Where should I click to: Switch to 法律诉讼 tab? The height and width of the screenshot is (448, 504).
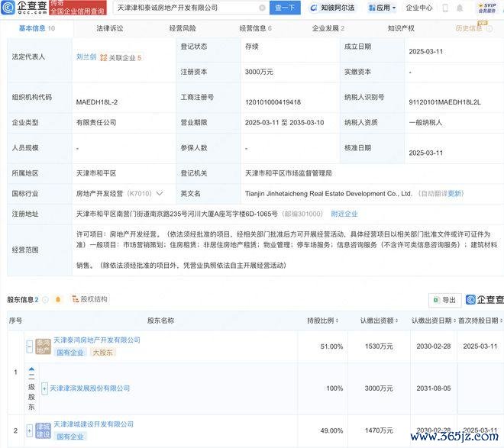110,28
